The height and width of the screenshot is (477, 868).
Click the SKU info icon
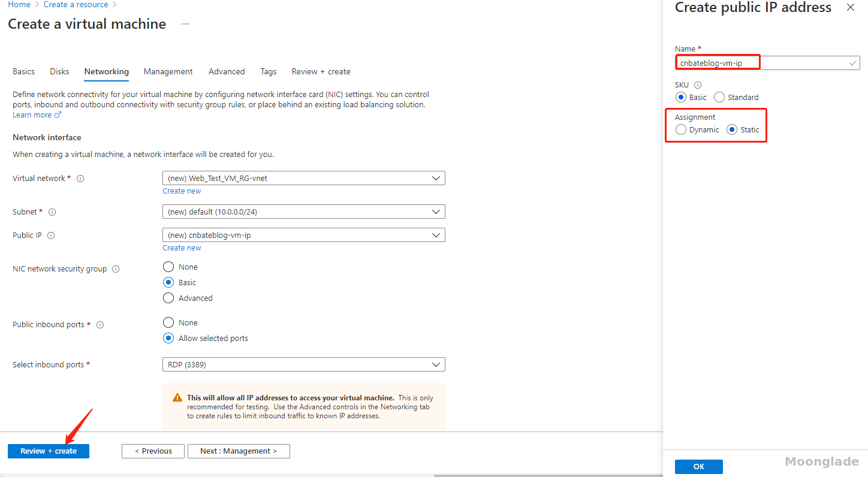tap(698, 85)
